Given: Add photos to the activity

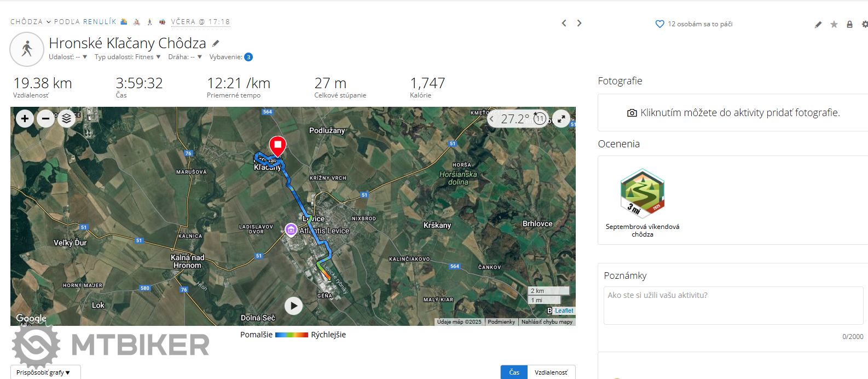Looking at the screenshot, I should click(733, 113).
